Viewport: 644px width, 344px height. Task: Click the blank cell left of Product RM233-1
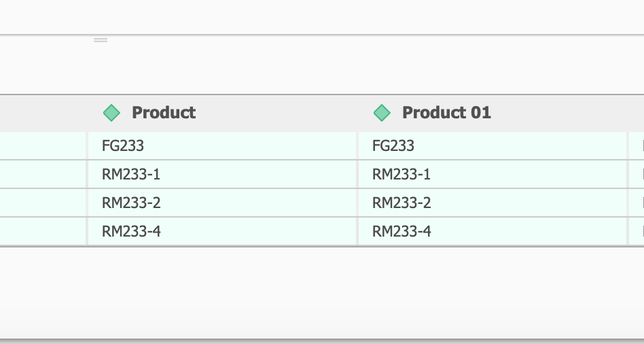pos(42,175)
